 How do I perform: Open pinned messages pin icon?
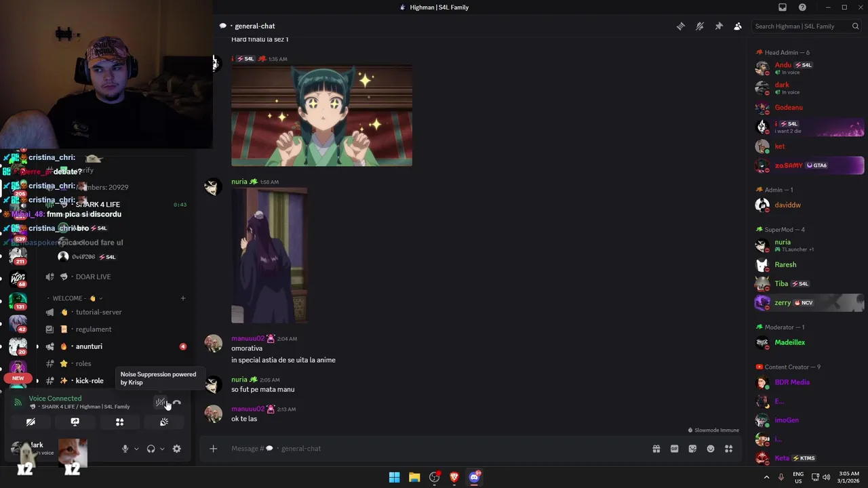(x=719, y=26)
